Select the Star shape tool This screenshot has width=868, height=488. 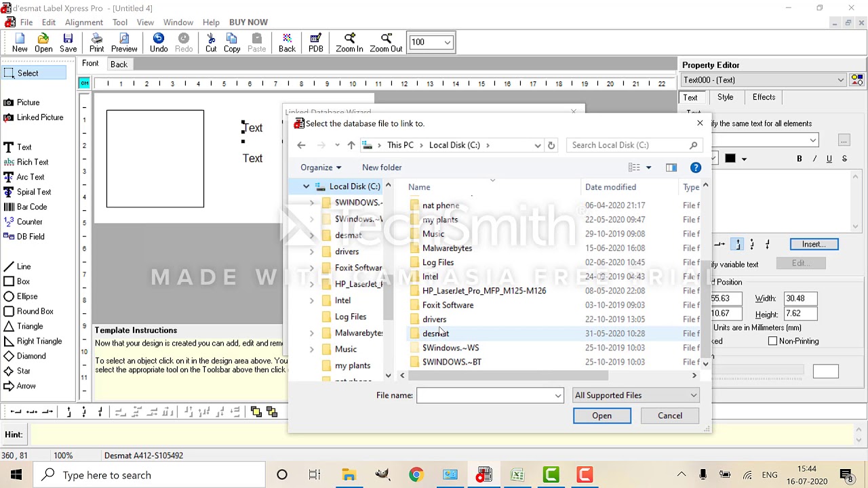coord(17,371)
